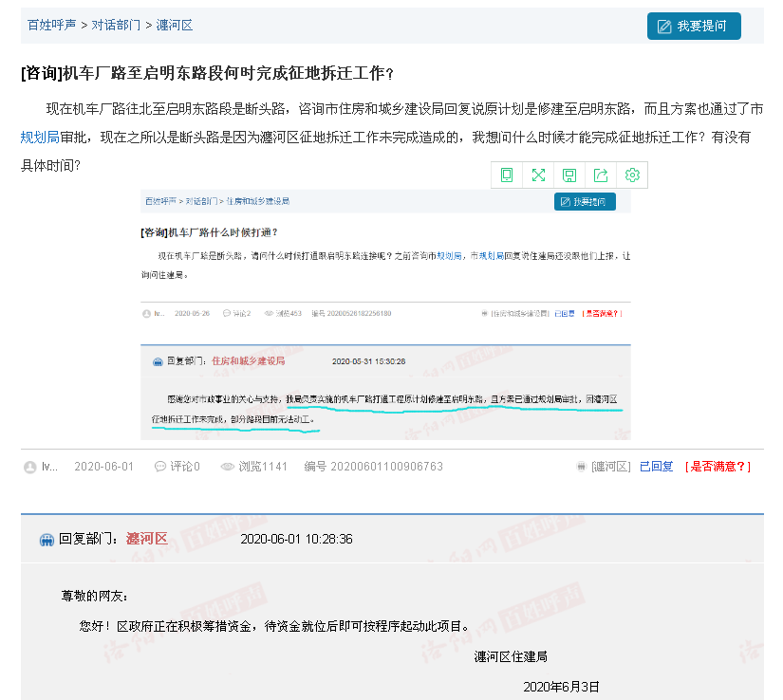Click the 我要提问 button
Viewport: 783px width, 700px height.
694,26
